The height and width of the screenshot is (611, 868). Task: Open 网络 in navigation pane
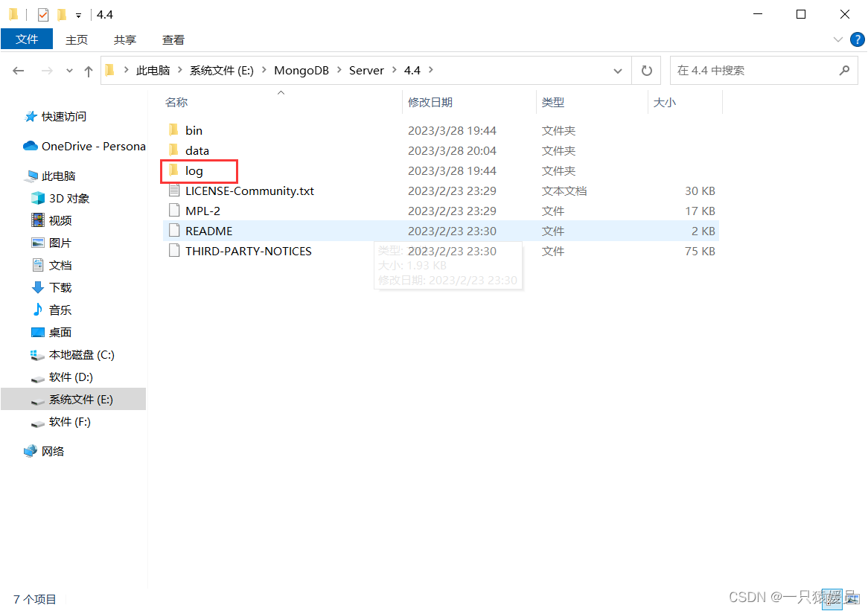tap(53, 451)
